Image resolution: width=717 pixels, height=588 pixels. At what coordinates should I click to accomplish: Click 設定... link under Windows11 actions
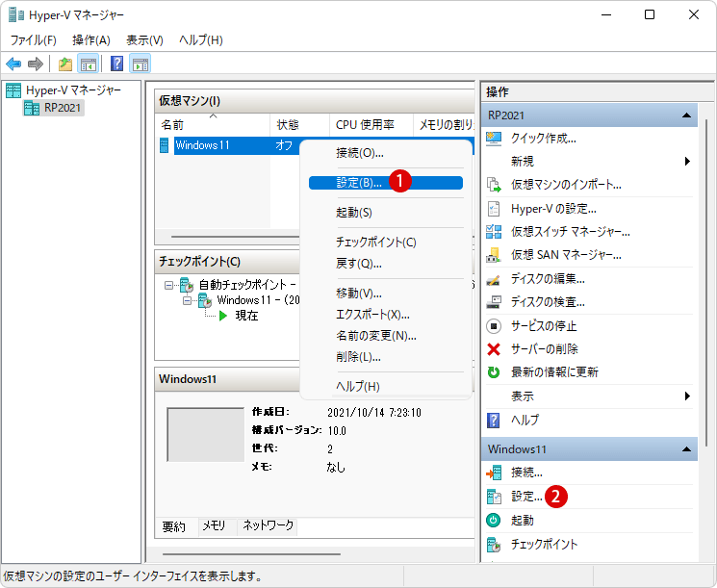pyautogui.click(x=526, y=497)
